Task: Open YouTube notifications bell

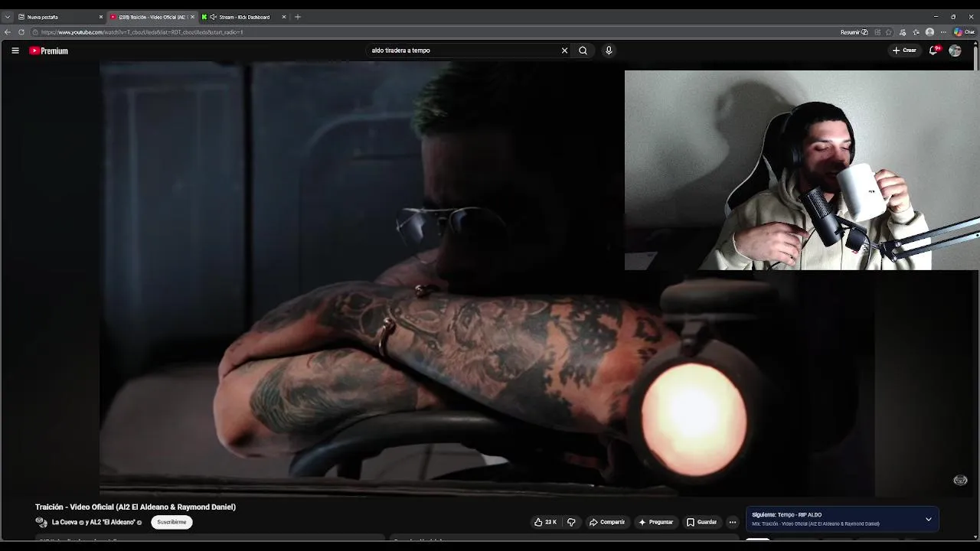Action: (x=933, y=51)
